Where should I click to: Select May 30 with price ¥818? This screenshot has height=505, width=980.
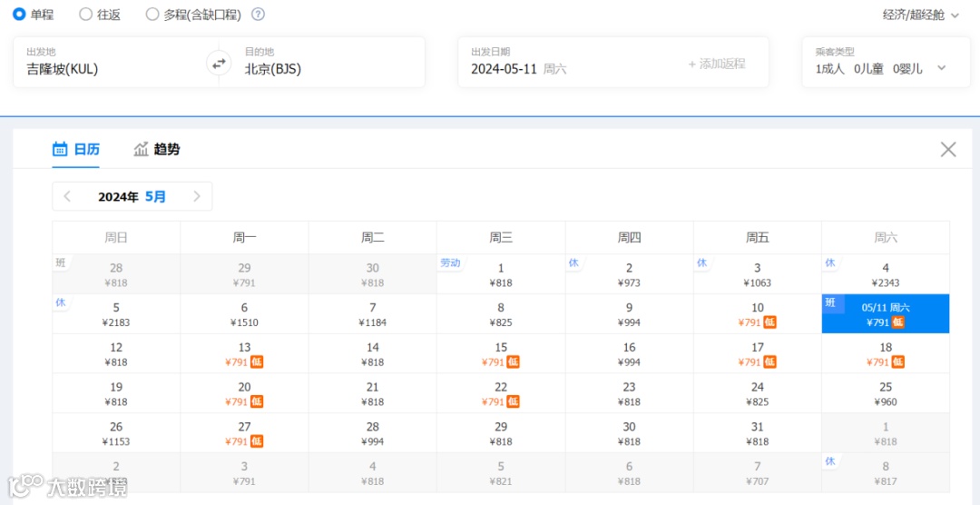tap(630, 433)
